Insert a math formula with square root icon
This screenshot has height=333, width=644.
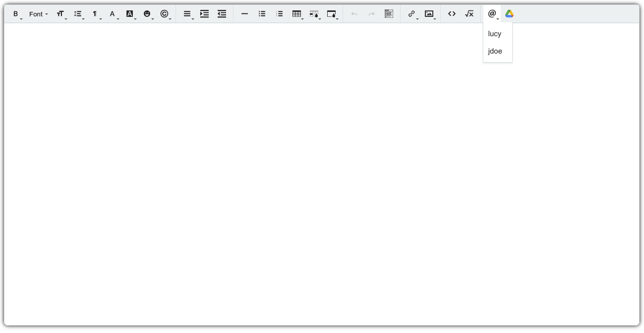point(469,14)
